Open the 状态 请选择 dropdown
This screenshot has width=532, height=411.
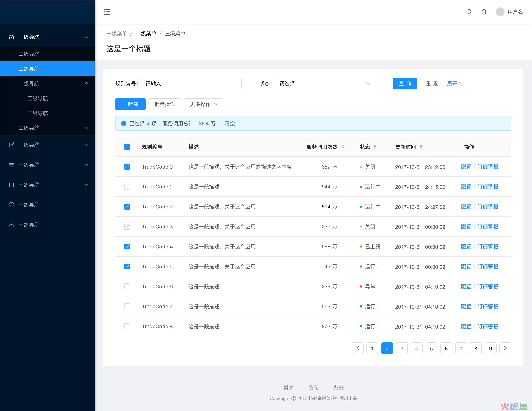point(325,84)
